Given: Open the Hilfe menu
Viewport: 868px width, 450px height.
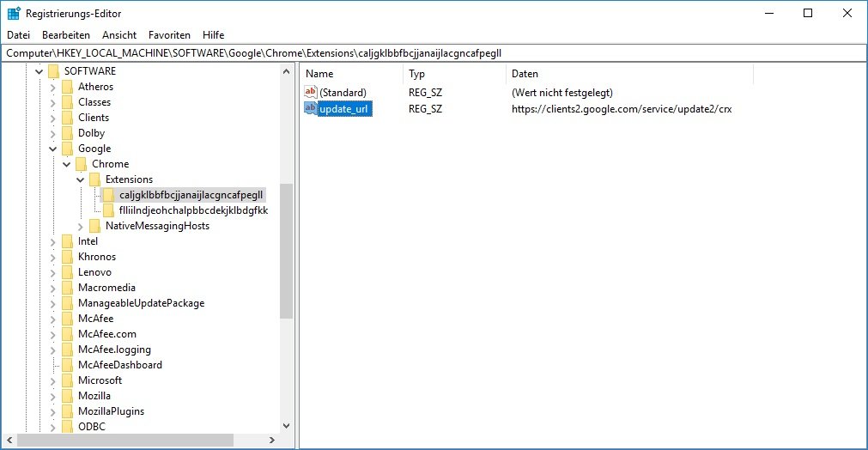Looking at the screenshot, I should coord(213,35).
